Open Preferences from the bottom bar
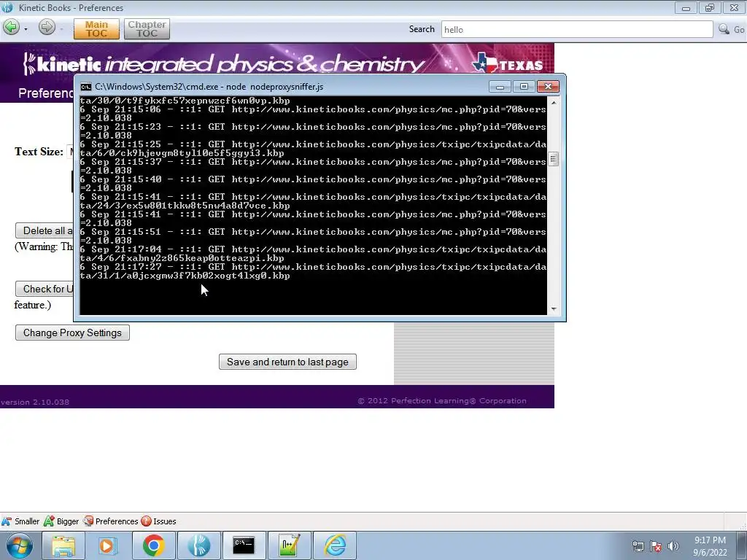Image resolution: width=747 pixels, height=560 pixels. 111,521
